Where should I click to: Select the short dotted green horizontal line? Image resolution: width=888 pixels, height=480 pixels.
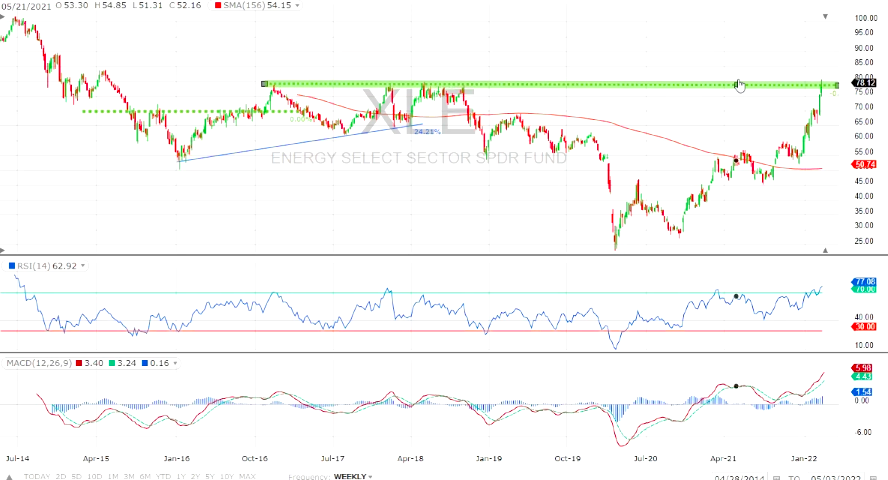click(191, 111)
